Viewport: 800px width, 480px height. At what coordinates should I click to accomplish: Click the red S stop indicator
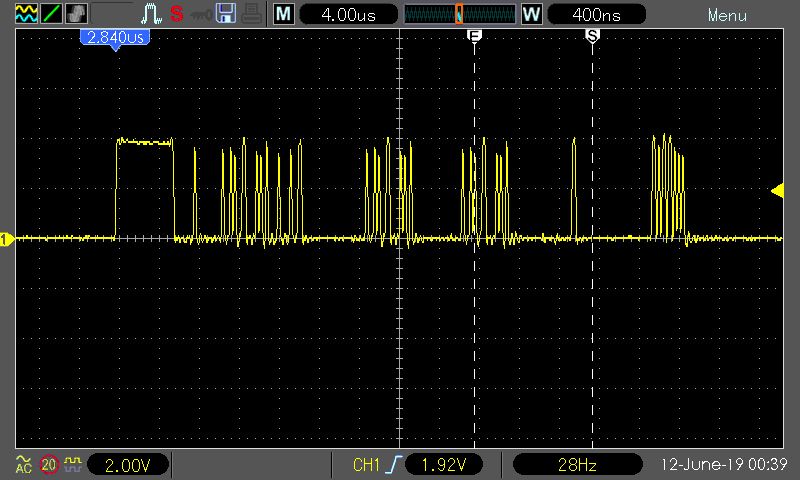(x=177, y=14)
